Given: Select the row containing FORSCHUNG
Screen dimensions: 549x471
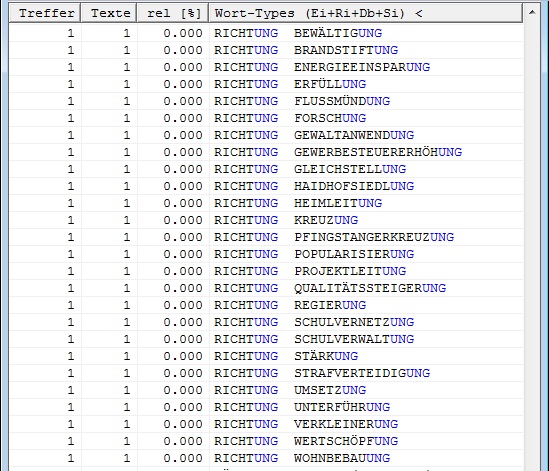Looking at the screenshot, I should coord(266,118).
